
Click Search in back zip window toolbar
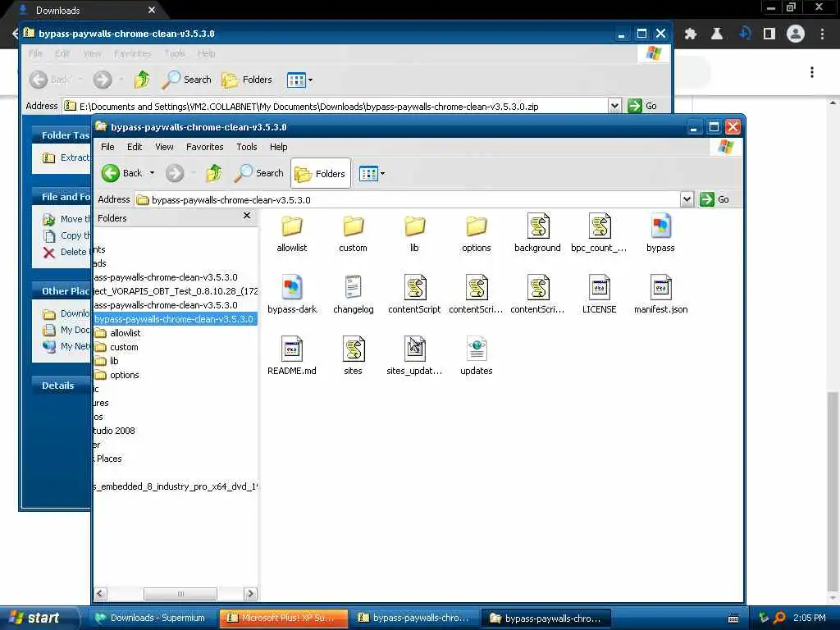[x=187, y=80]
